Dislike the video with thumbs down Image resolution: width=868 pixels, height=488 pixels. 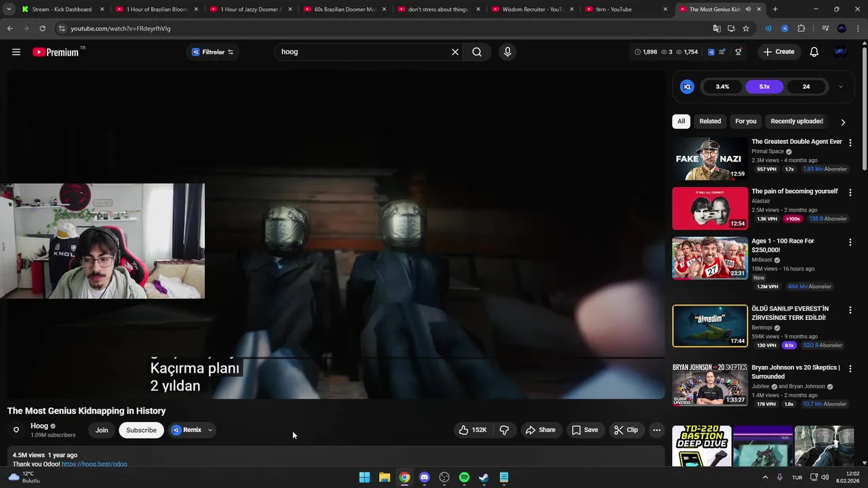pyautogui.click(x=504, y=430)
